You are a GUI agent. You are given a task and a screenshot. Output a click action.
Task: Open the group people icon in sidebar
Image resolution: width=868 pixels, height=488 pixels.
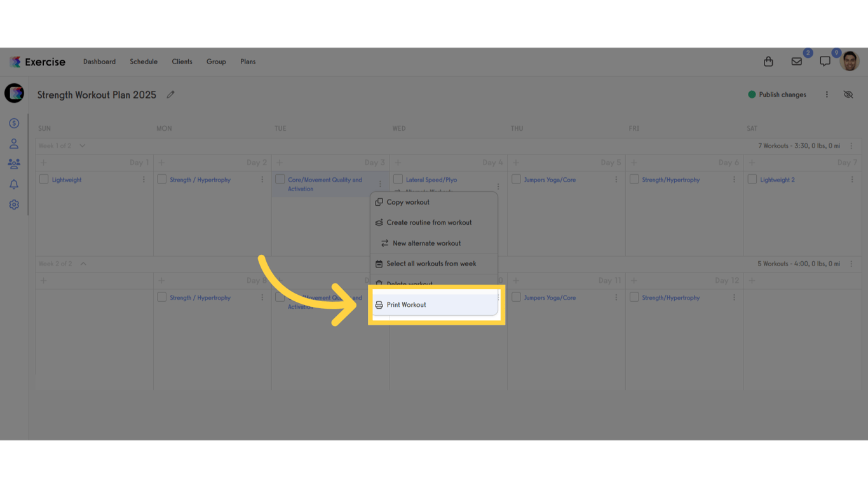coord(14,164)
